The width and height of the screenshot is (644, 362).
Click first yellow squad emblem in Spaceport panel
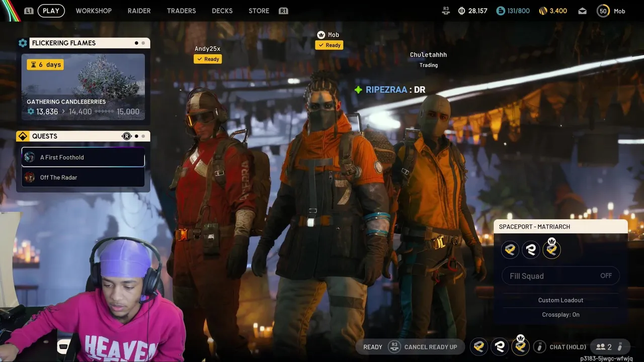[510, 249]
